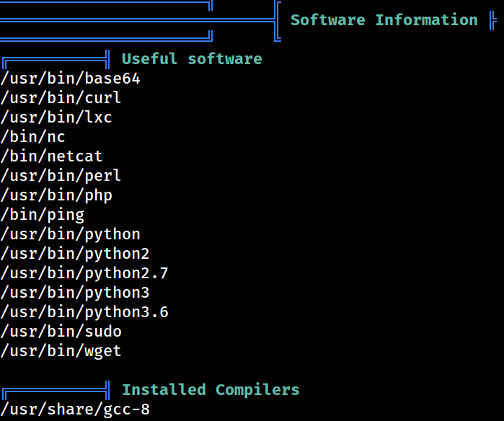Click the box bracket left of Useful software
This screenshot has width=504, height=421.
[56, 60]
